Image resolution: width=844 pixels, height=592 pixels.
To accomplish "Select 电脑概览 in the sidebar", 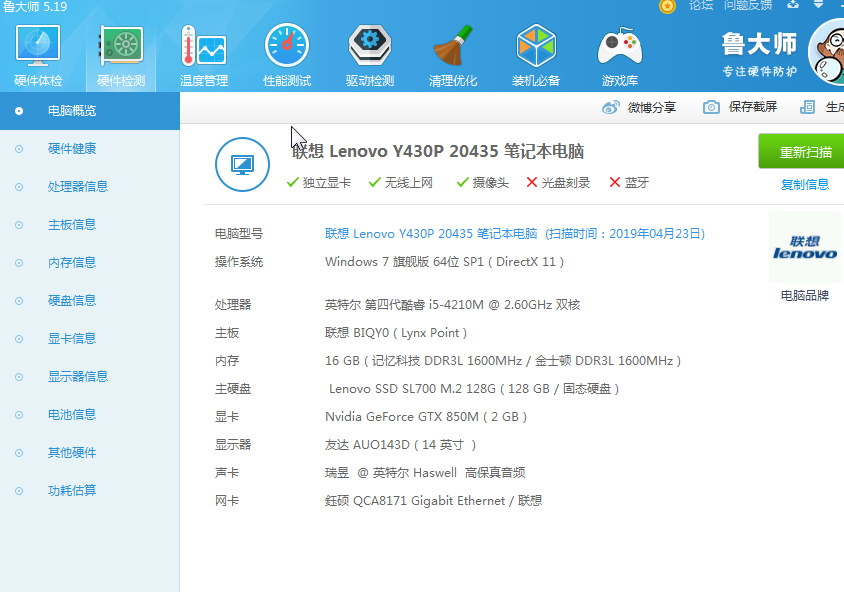I will click(90, 111).
